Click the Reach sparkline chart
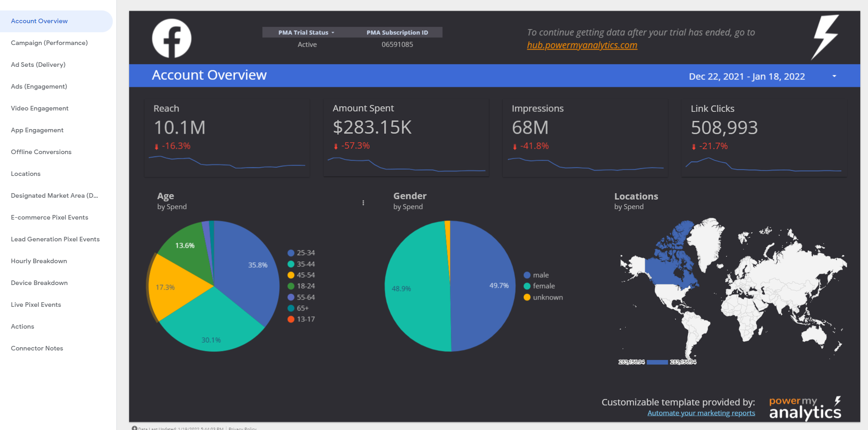This screenshot has width=868, height=430. pos(227,165)
